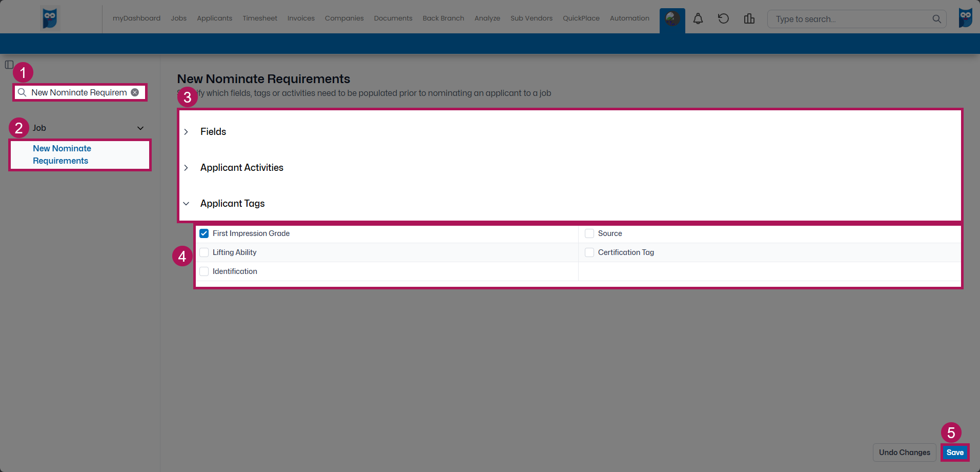
Task: Open the building chart icon in navbar
Action: [x=749, y=19]
